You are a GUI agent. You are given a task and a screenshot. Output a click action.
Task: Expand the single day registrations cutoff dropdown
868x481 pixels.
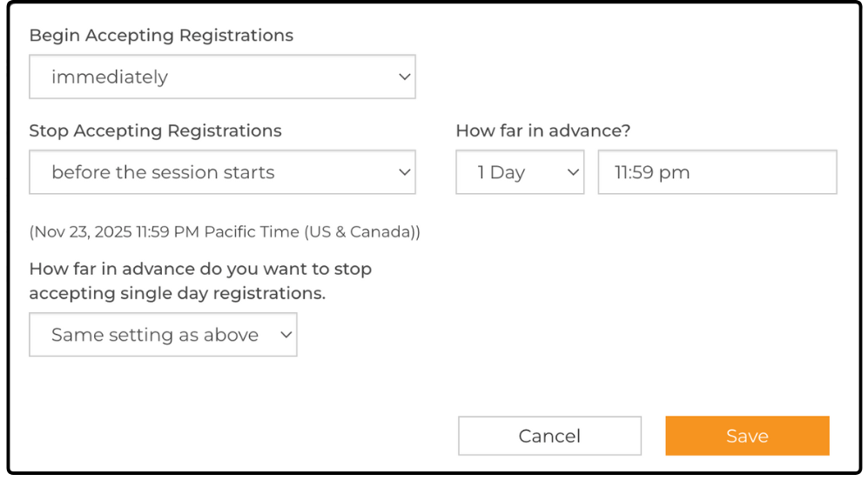pyautogui.click(x=163, y=336)
